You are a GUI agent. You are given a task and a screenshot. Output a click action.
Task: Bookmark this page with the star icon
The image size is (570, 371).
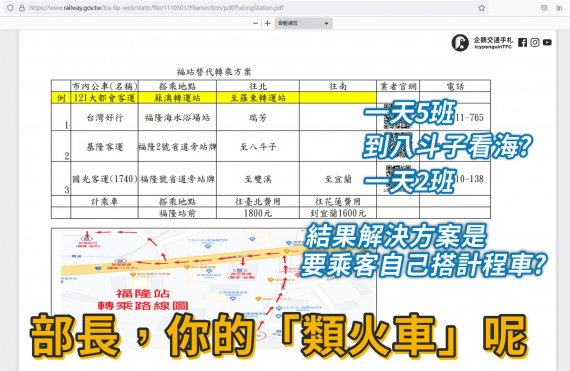tap(481, 8)
